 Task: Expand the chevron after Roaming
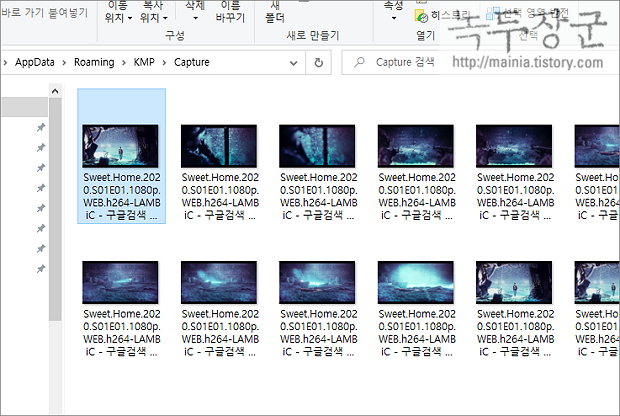click(124, 62)
